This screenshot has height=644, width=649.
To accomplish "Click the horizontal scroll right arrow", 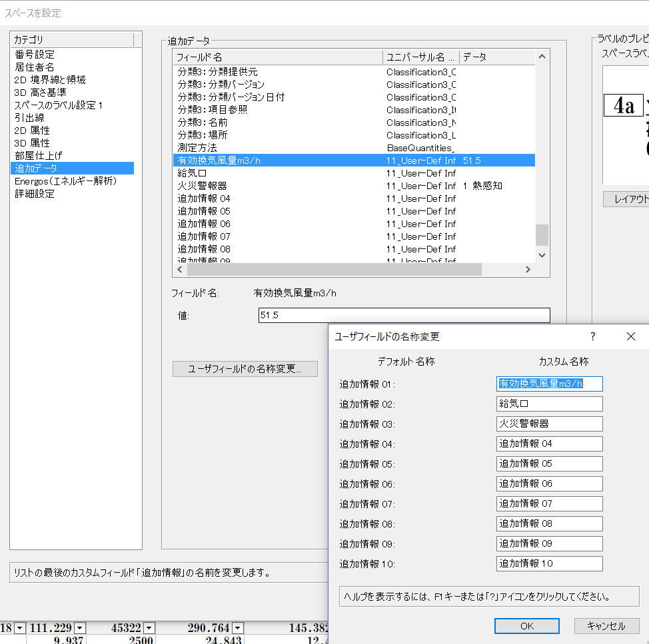I will coord(527,270).
